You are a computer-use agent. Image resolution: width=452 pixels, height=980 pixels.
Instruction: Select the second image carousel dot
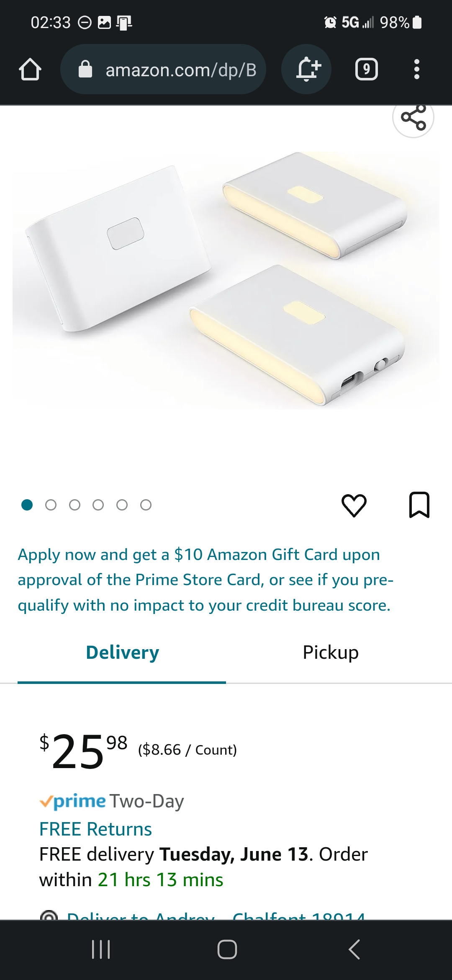click(x=51, y=505)
